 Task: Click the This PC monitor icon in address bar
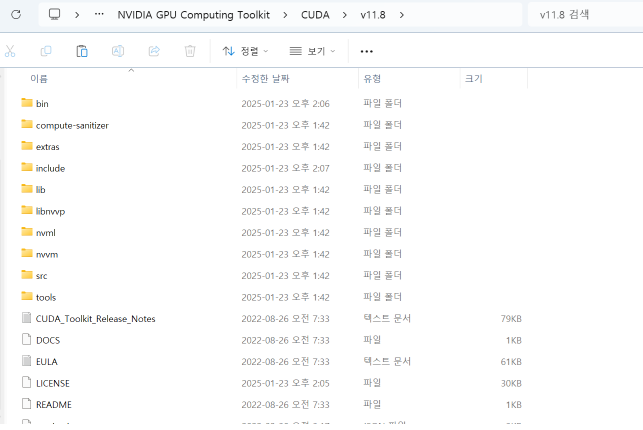point(54,15)
